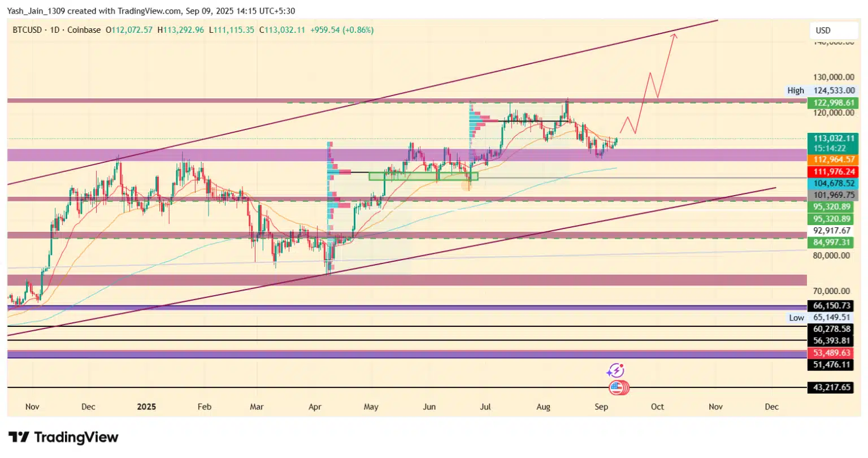
Task: Click the Low 65,149.51 label
Action: tap(821, 317)
